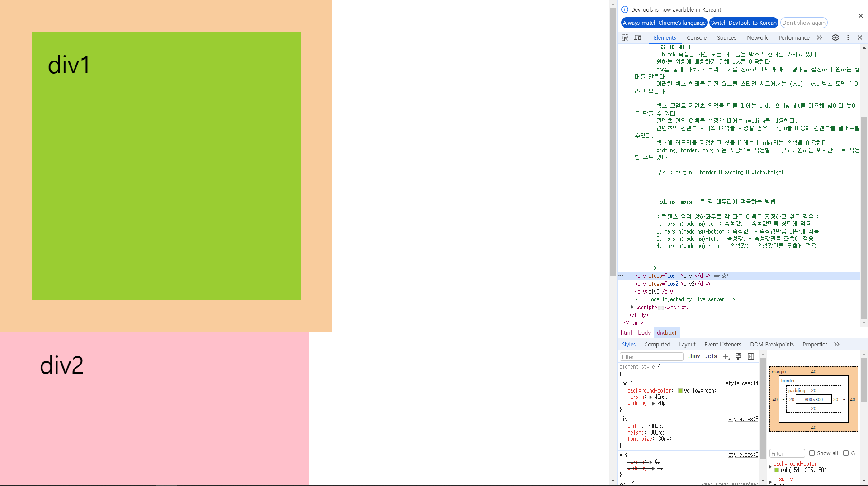Open the style.css:14 source link

pyautogui.click(x=742, y=383)
